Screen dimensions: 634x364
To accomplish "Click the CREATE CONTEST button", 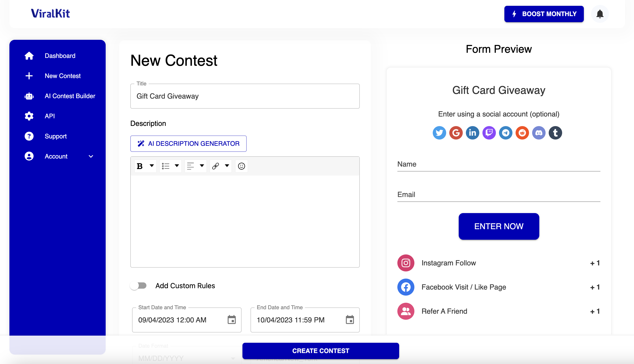I will 320,351.
